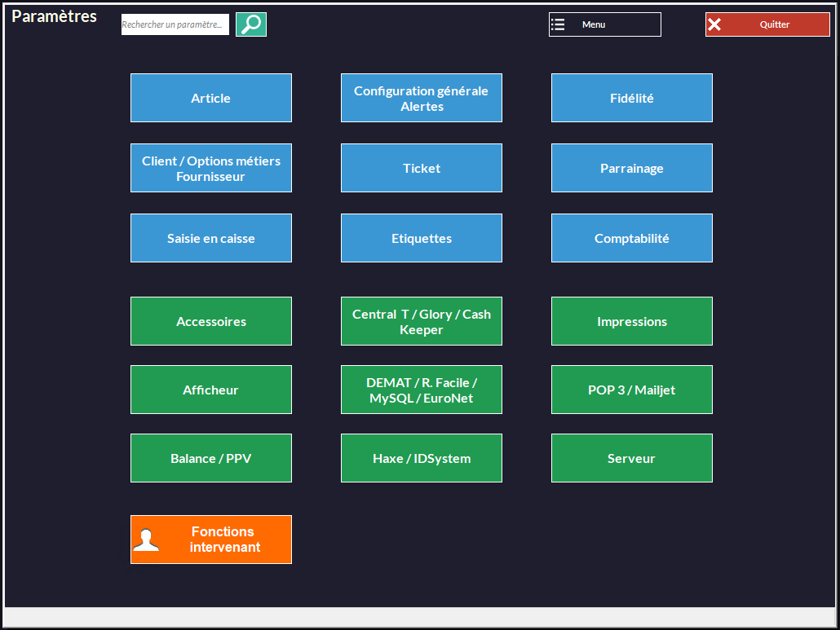The image size is (840, 630).
Task: Open the Balance / PPV settings
Action: point(211,458)
